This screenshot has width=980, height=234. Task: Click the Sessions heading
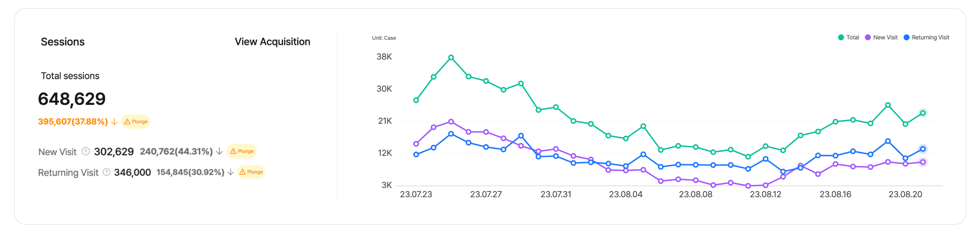63,42
